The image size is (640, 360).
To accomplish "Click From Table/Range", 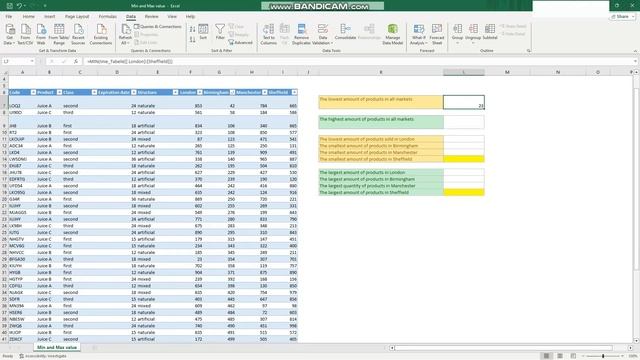I will [59, 34].
